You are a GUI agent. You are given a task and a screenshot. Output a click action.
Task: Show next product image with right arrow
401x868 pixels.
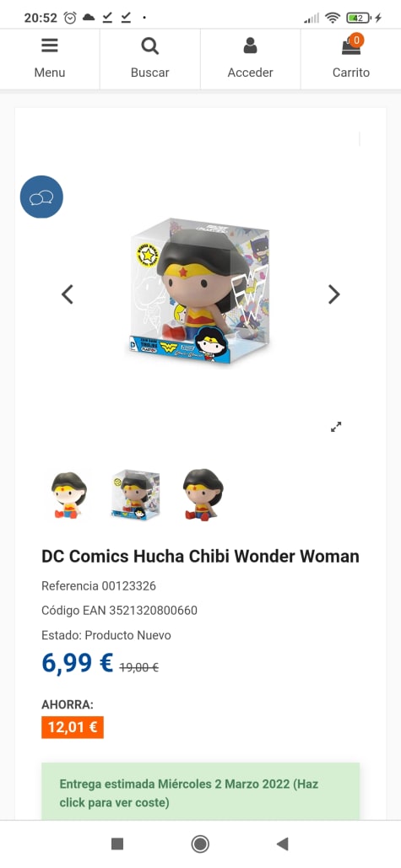(333, 294)
